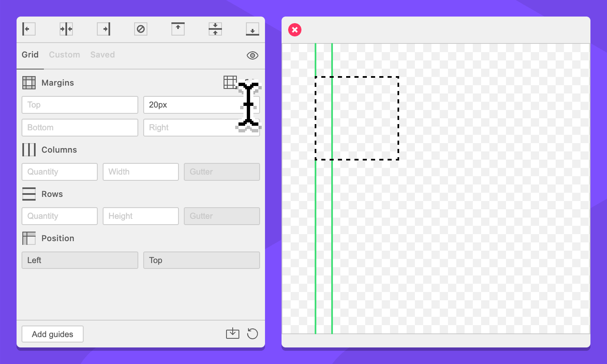
Task: Click the vertical center guide icon
Action: point(66,29)
